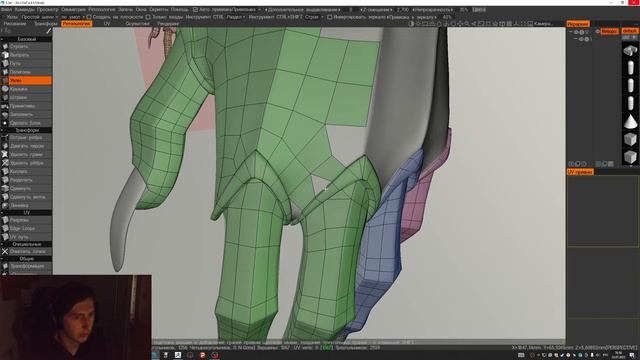The width and height of the screenshot is (640, 360).
Task: Pick the cone primitive thumbnail
Action: point(630,121)
